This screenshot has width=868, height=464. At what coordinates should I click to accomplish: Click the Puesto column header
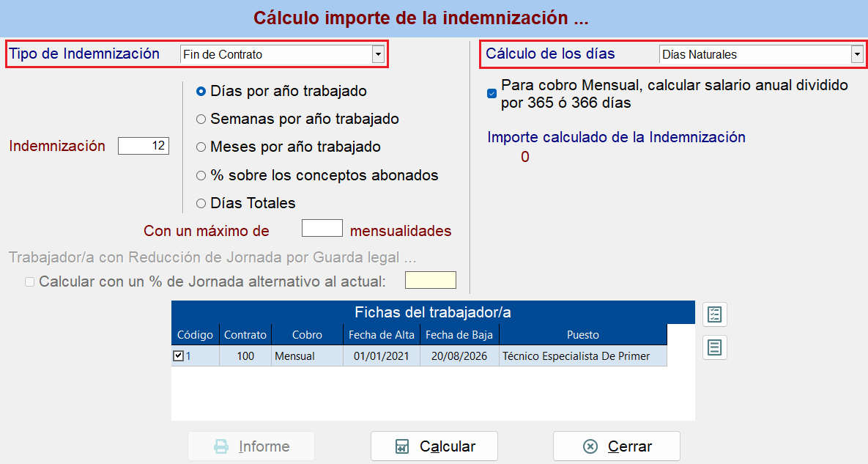[x=583, y=335]
